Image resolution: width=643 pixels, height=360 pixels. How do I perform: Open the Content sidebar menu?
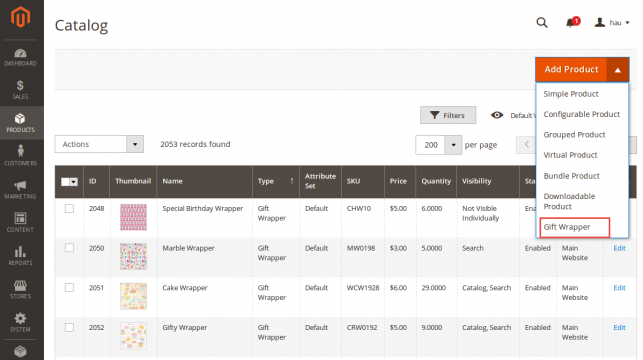[21, 223]
